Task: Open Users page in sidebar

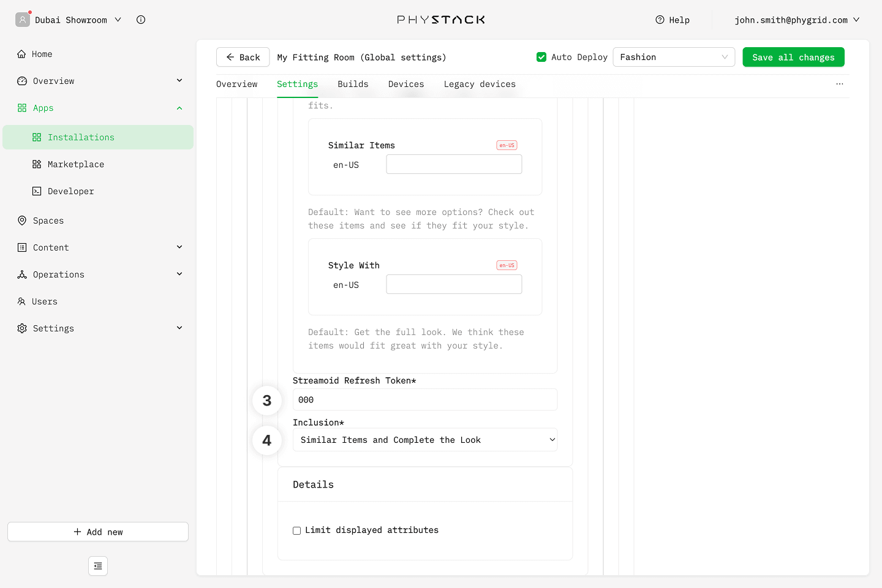Action: point(98,301)
